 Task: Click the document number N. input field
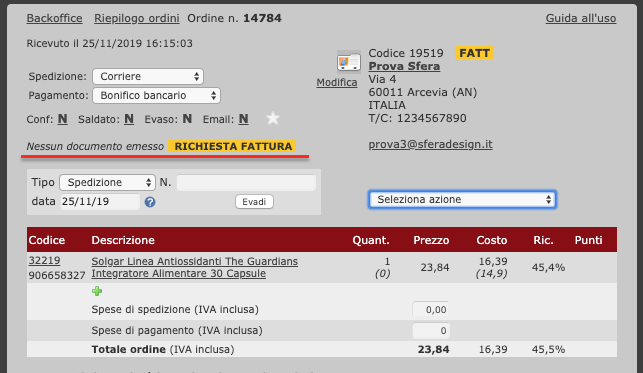point(246,182)
